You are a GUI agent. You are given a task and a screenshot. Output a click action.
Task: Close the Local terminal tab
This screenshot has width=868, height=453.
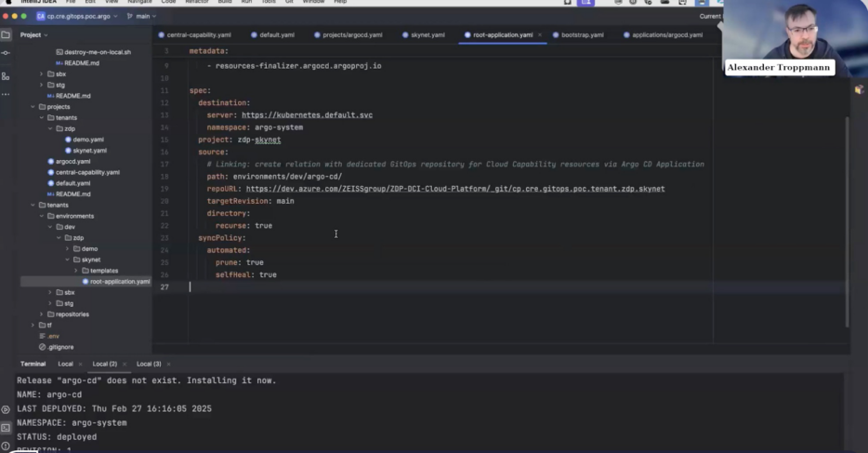coord(80,364)
